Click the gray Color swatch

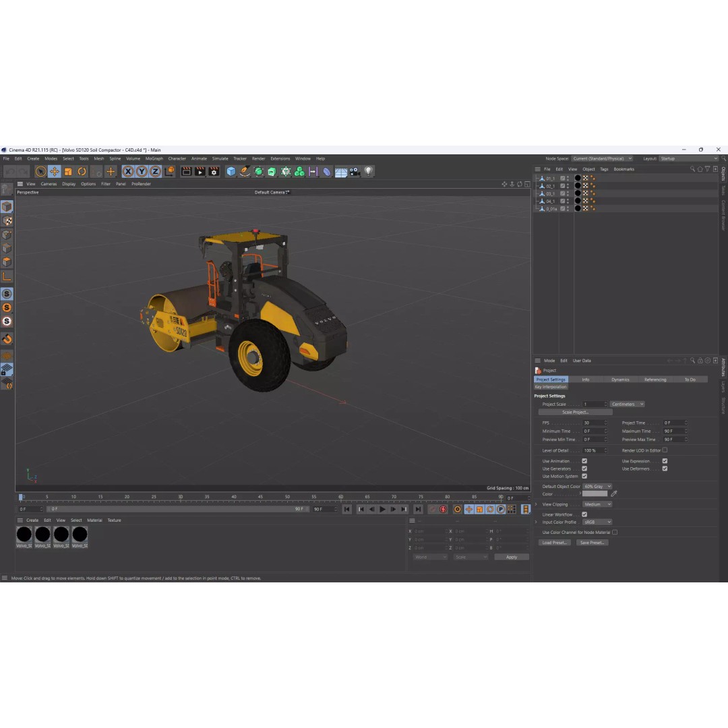point(595,493)
